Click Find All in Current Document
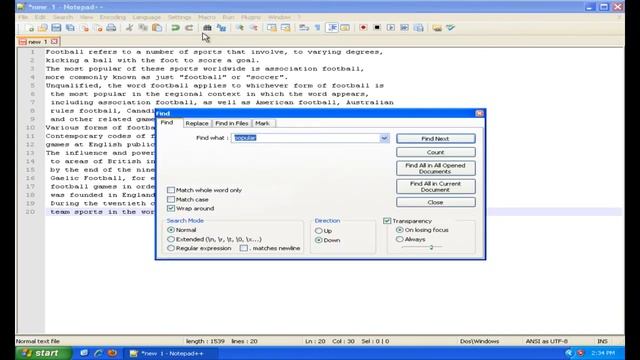 436,187
